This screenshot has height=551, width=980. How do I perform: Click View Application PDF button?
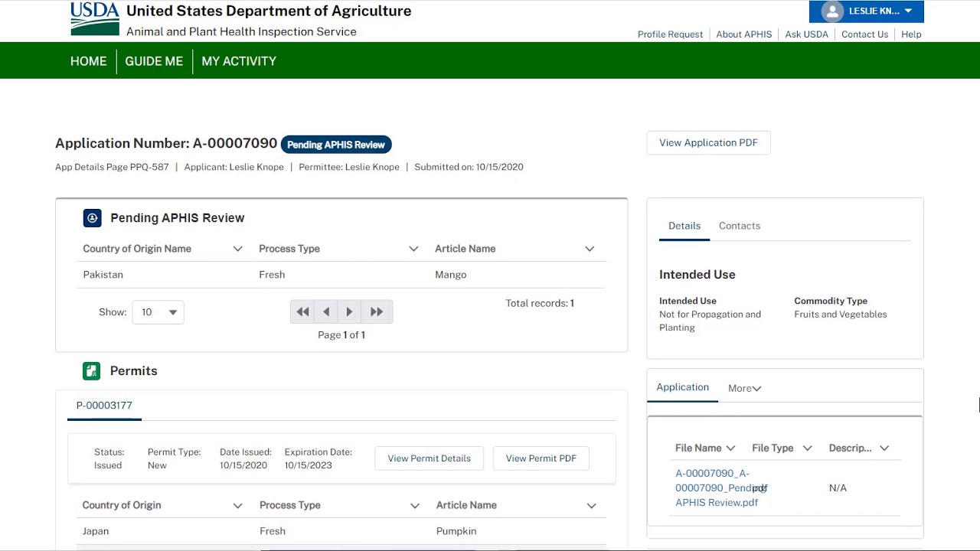(x=708, y=143)
